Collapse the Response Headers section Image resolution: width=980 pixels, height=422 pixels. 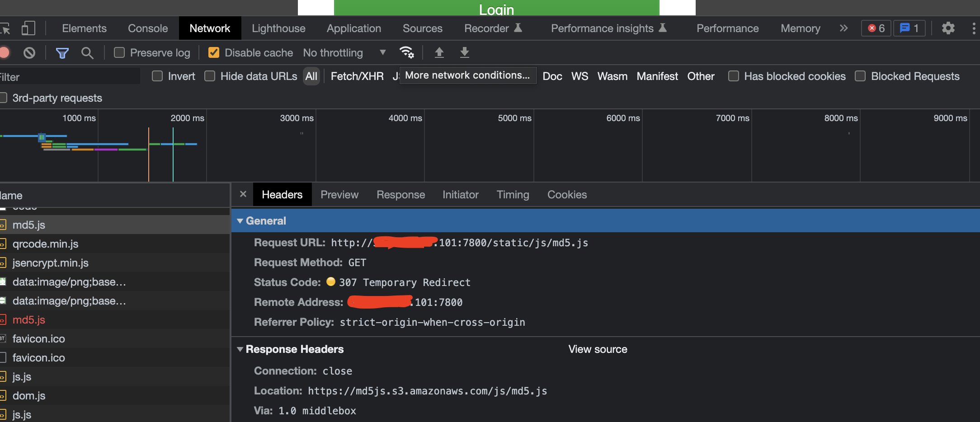[240, 349]
